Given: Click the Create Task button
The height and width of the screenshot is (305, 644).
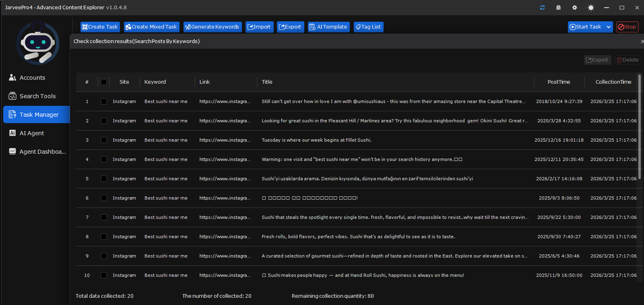Looking at the screenshot, I should tap(100, 27).
